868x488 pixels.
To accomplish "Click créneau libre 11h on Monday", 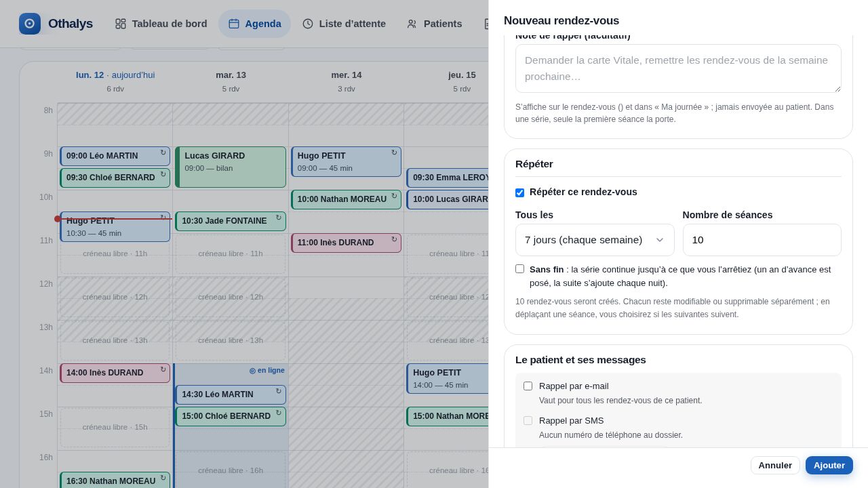I will tap(115, 254).
